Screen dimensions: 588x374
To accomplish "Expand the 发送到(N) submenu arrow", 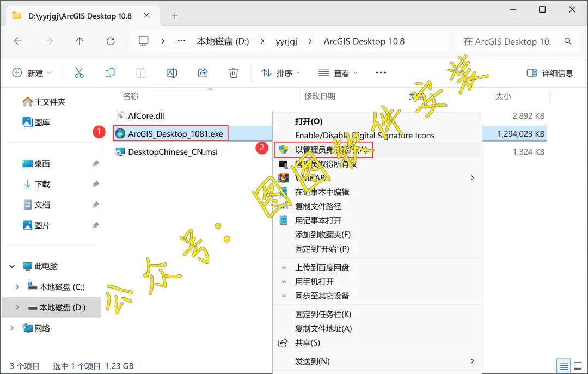I will point(472,361).
